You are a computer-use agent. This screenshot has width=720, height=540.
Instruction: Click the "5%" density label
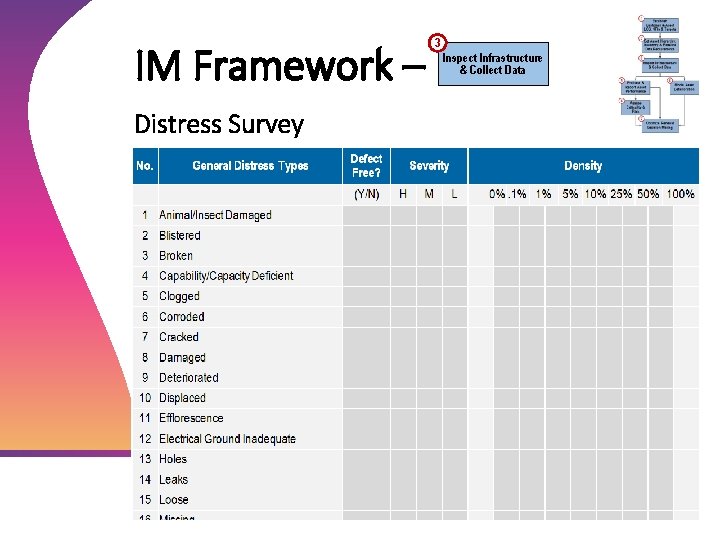pyautogui.click(x=570, y=194)
